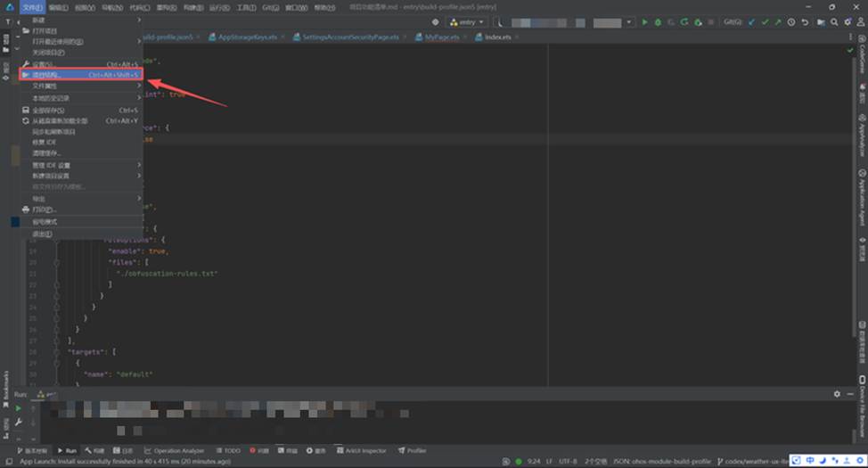Open the device selector dropdown arrow
Image resolution: width=868 pixels, height=468 pixels.
point(627,21)
